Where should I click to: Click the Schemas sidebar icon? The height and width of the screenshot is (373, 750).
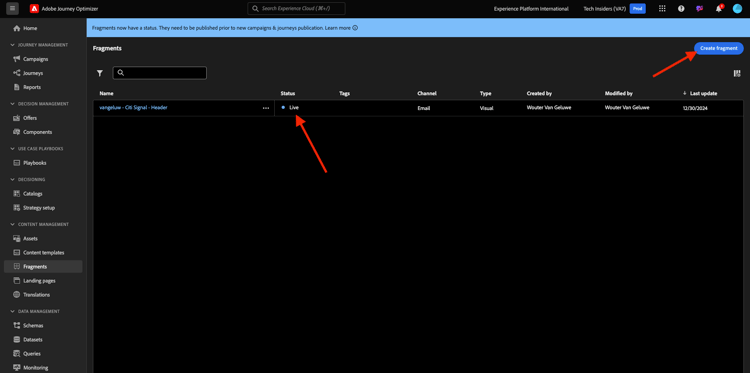tap(17, 326)
